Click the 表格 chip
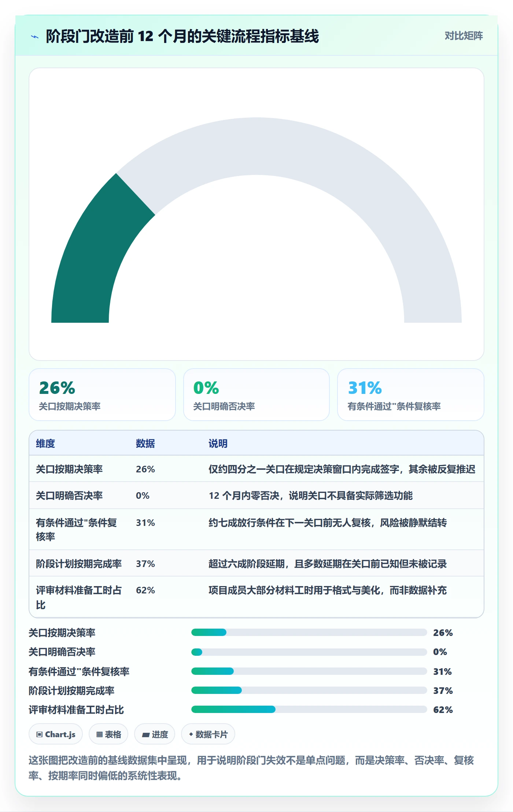Image resolution: width=513 pixels, height=812 pixels. [108, 734]
